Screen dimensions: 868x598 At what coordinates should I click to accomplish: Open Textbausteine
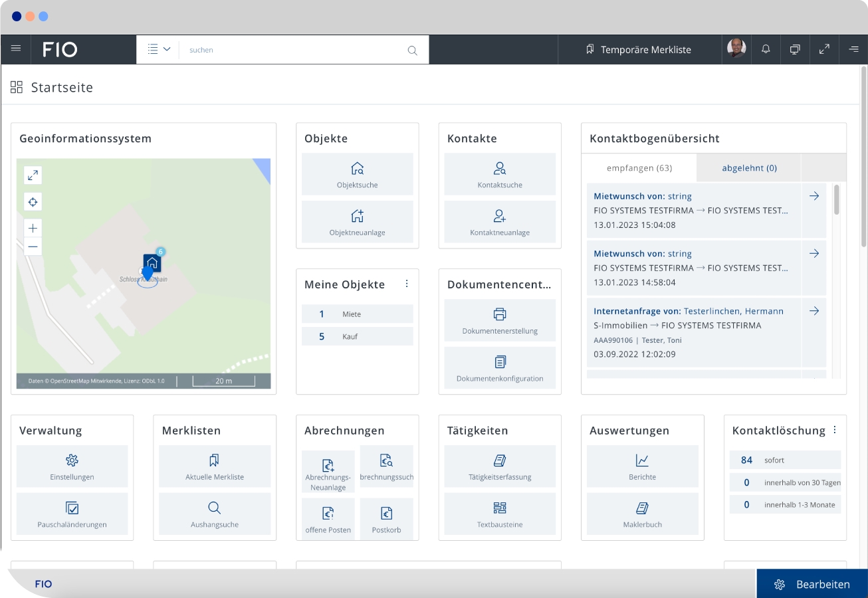point(500,514)
